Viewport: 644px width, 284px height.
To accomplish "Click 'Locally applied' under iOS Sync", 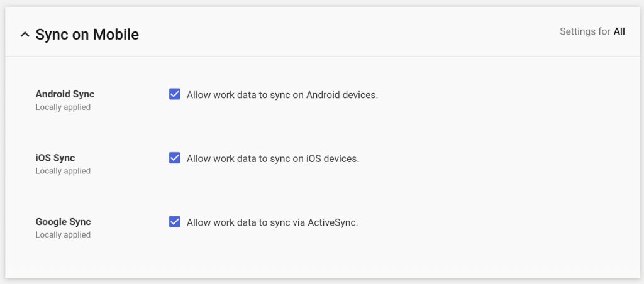I will pyautogui.click(x=63, y=171).
